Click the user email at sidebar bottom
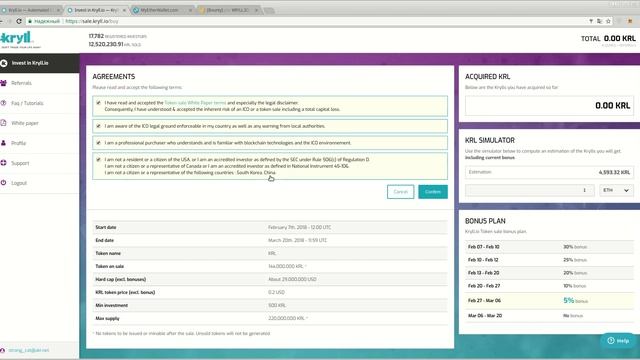The image size is (640, 360). click(x=29, y=350)
